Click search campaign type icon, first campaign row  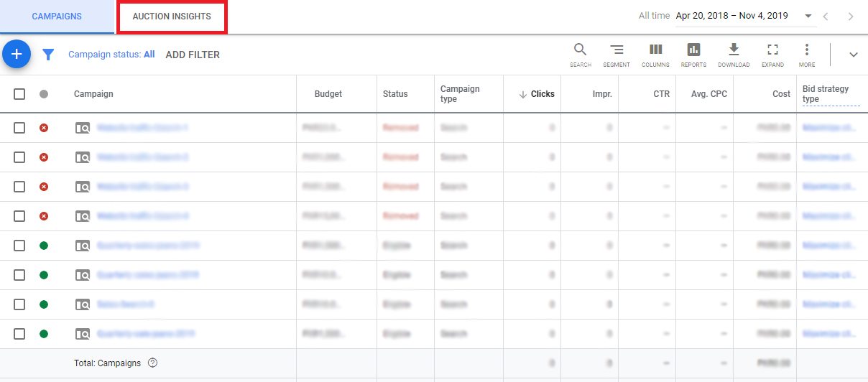(83, 128)
